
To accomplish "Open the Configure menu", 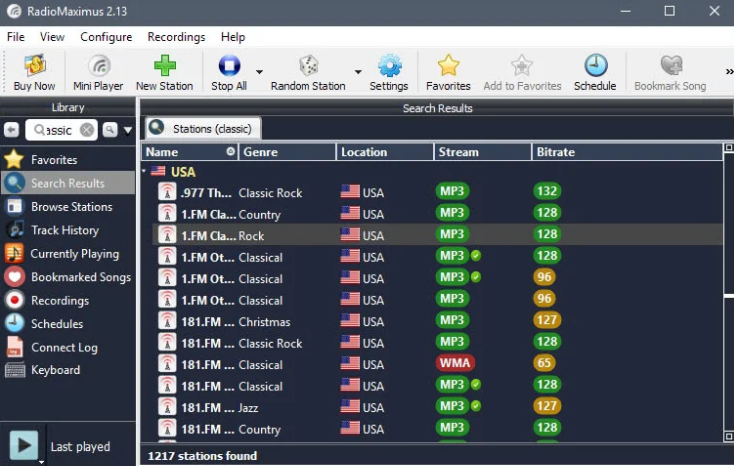I will [x=106, y=37].
